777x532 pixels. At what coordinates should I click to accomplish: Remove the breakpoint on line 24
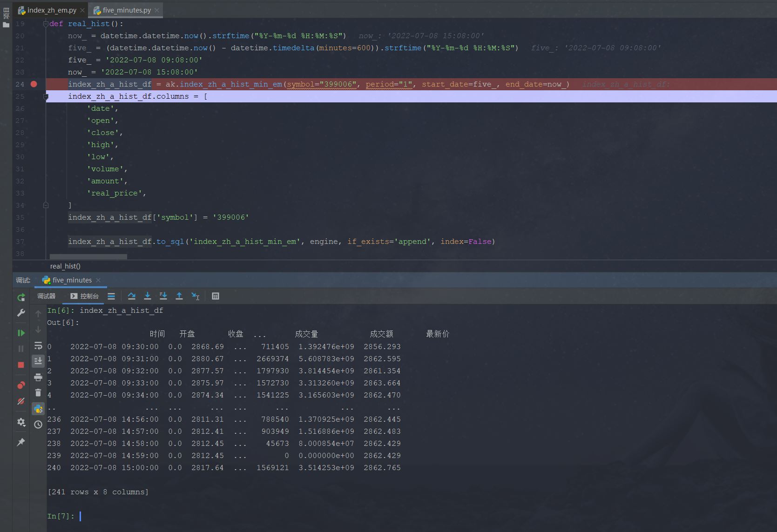pos(34,84)
